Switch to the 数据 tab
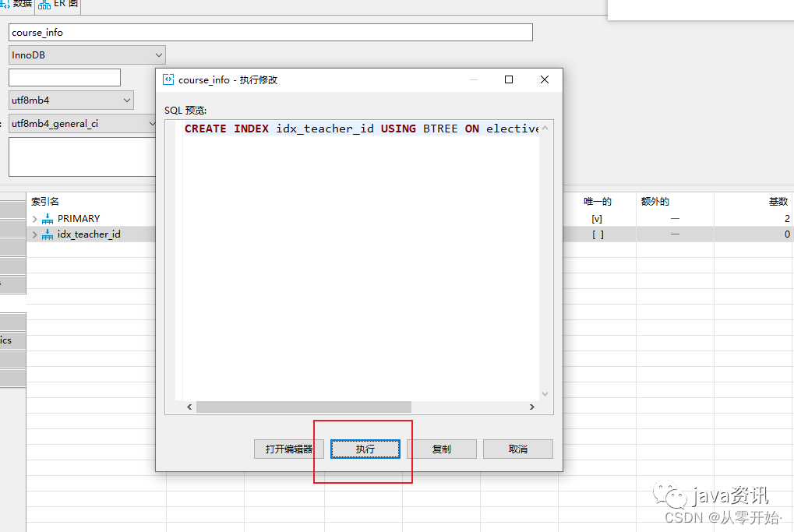 17,4
